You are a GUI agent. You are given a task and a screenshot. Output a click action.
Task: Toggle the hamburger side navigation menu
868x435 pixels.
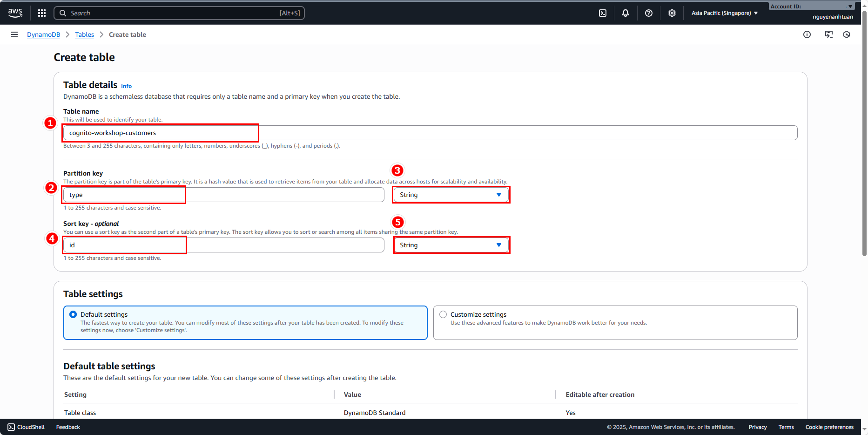[x=14, y=34]
